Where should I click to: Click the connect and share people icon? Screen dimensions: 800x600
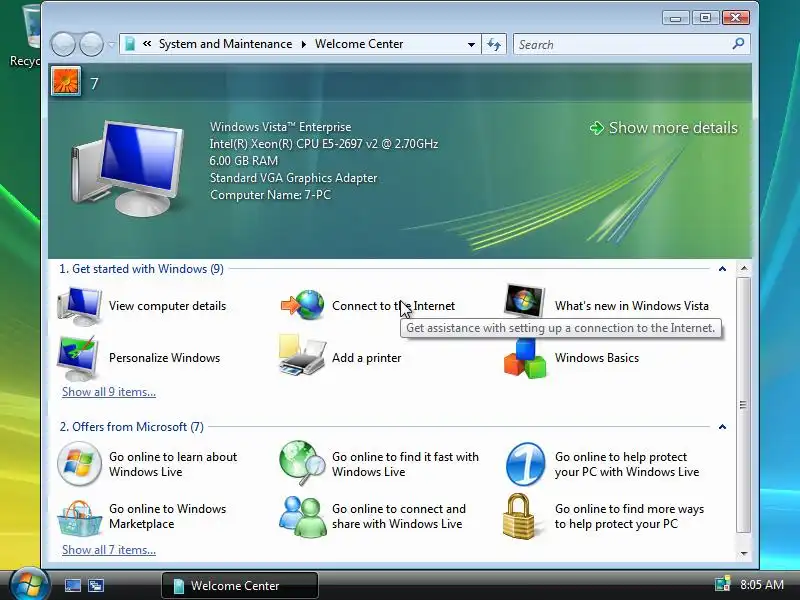pos(303,516)
